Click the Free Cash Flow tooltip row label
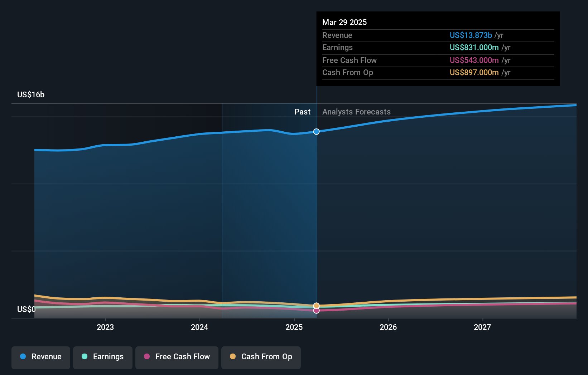Viewport: 588px width, 375px height. coord(350,60)
